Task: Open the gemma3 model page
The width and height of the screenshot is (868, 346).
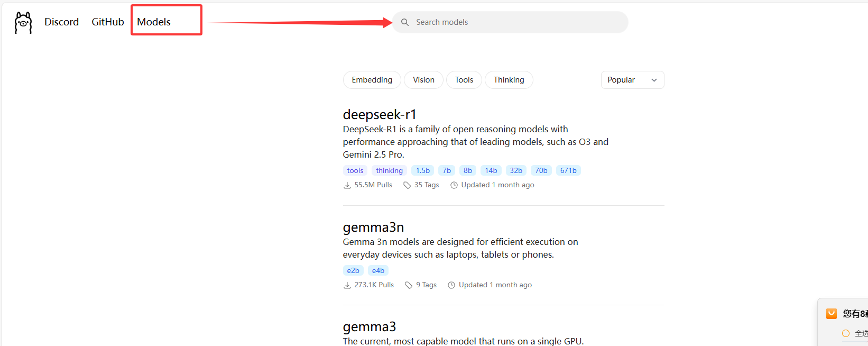Action: point(370,326)
